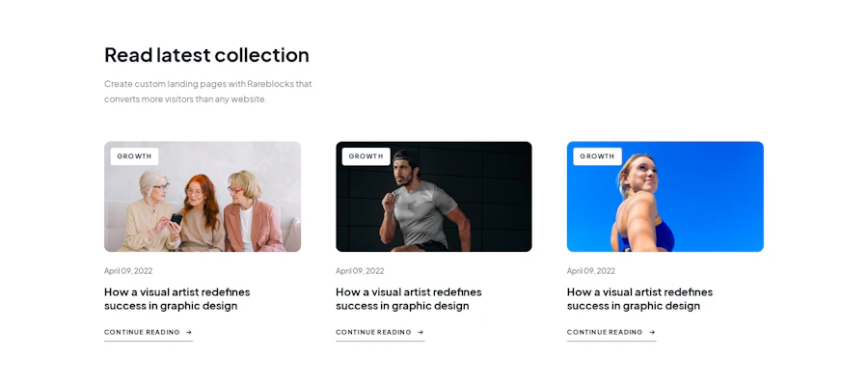Click April 09, 2022 date under running man photo
The width and height of the screenshot is (868, 385).
click(360, 271)
